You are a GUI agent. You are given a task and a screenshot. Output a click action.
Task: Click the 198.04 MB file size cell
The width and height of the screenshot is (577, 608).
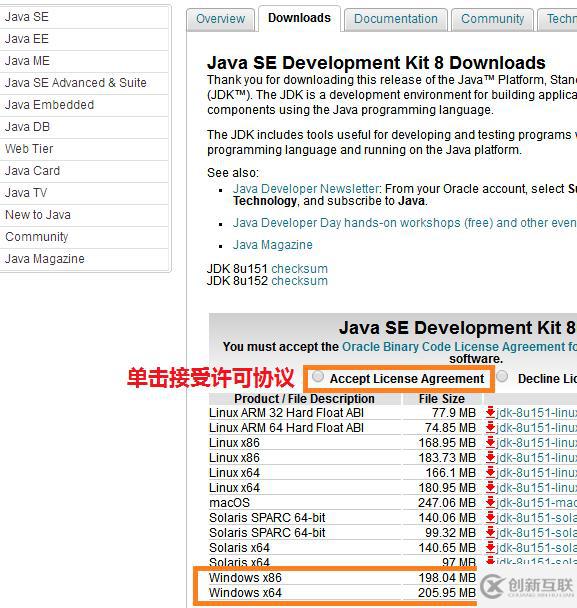[447, 578]
